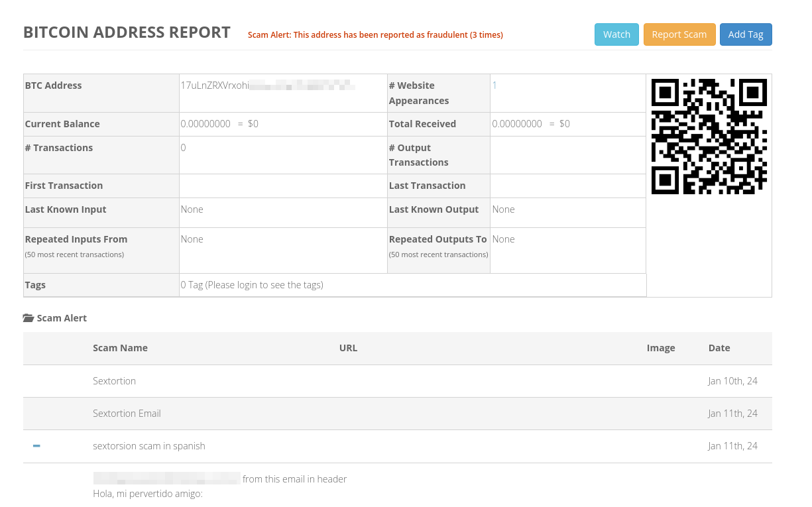
Task: Click the Scam Name column header
Action: pos(120,348)
